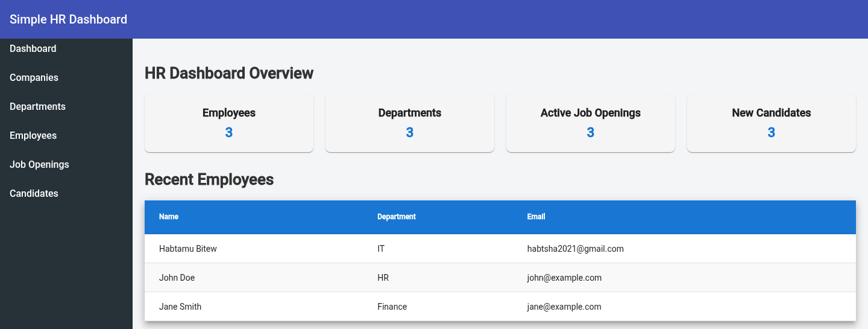
Task: Click the HR department cell
Action: tap(383, 278)
